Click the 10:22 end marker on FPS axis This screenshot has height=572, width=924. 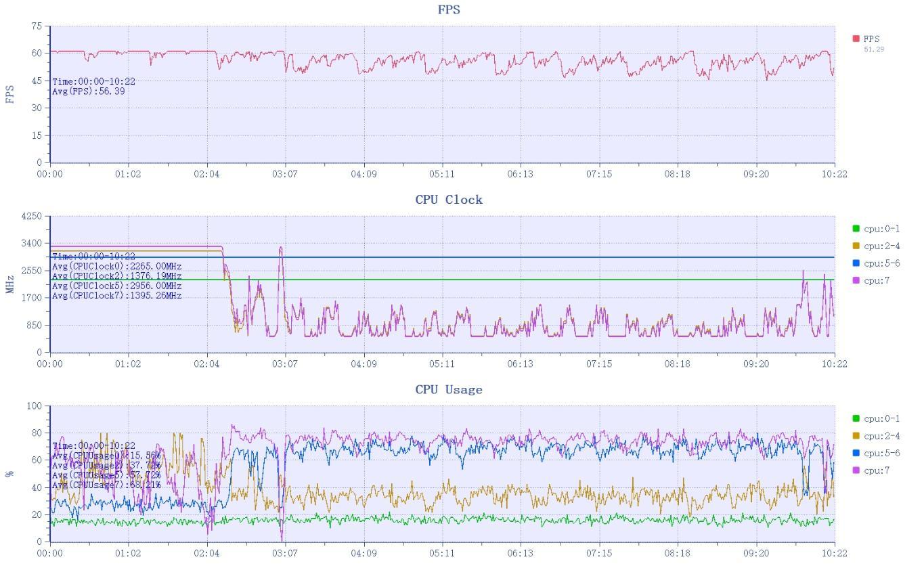coord(835,174)
